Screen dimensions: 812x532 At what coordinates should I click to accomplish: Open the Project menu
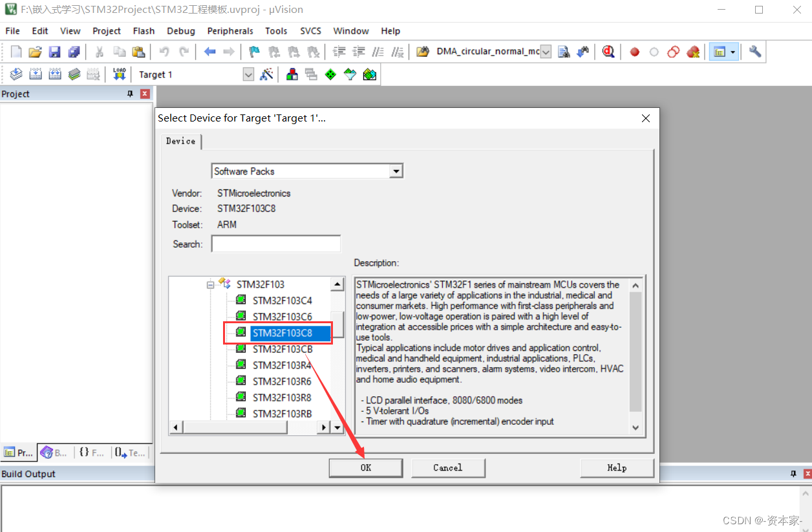click(x=107, y=31)
